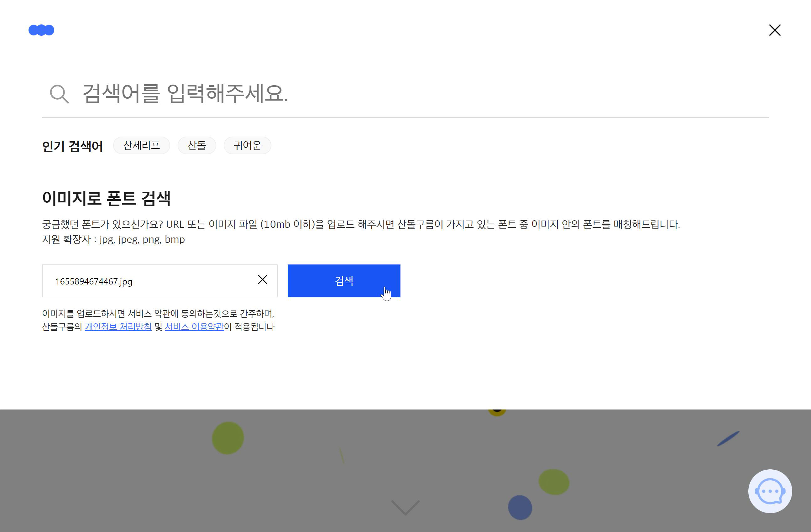Click the magnifying glass search icon

(59, 94)
